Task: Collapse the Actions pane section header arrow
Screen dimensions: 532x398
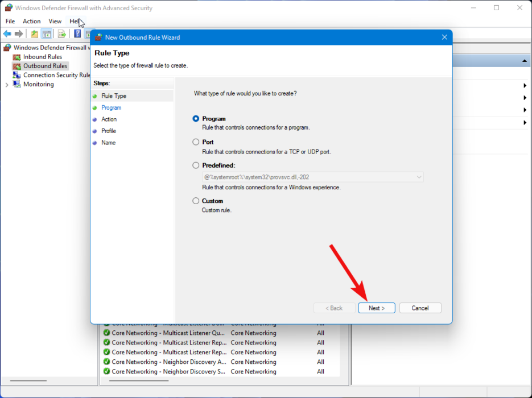Action: click(x=525, y=61)
